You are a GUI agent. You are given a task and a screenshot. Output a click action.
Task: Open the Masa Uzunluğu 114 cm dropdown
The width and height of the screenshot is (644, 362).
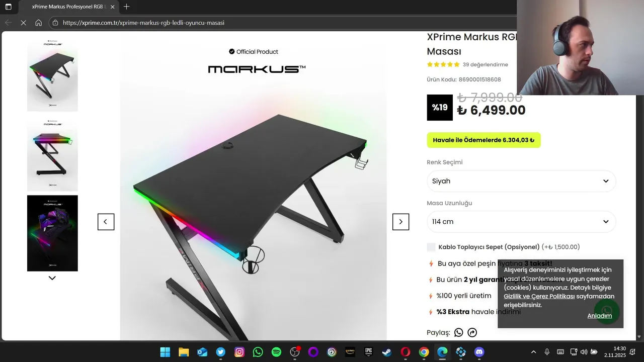(x=521, y=222)
